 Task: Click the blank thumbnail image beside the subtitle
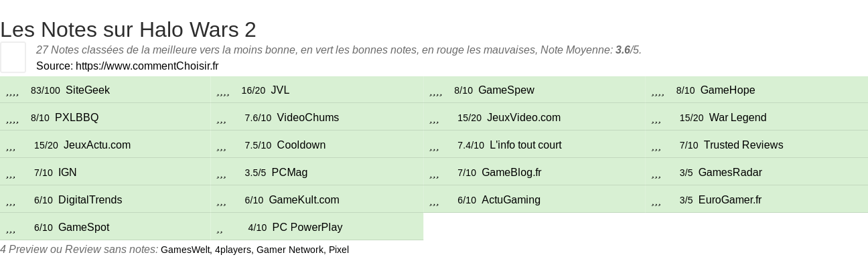click(13, 57)
